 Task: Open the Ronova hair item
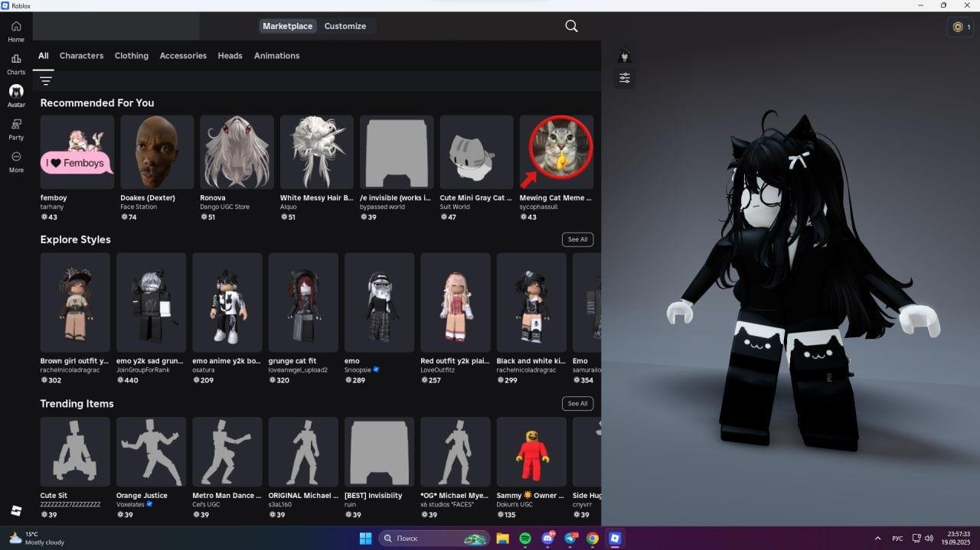(237, 152)
